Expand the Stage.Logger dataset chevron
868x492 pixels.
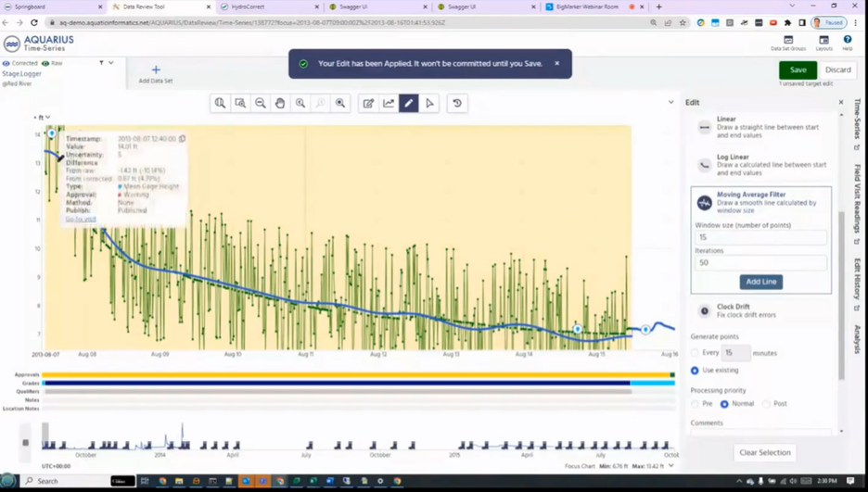pyautogui.click(x=111, y=63)
